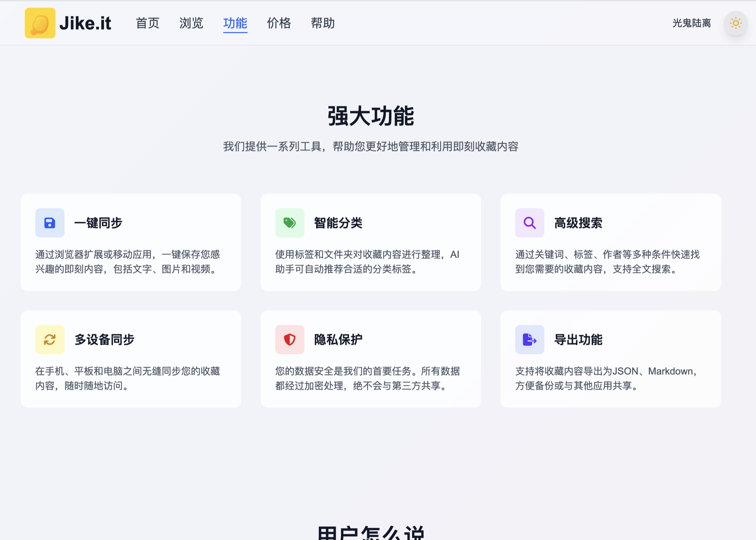Click the Jike.it brand name text
Screen dimensions: 756x540
coord(85,23)
